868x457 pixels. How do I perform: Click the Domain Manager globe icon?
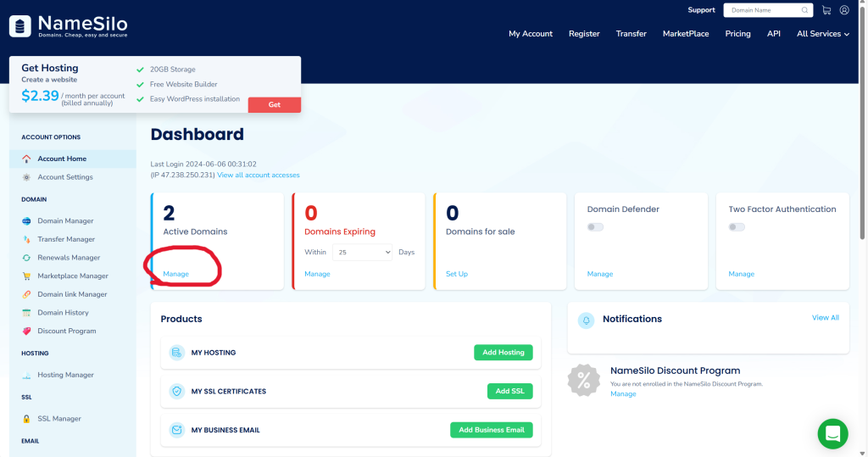click(x=26, y=221)
